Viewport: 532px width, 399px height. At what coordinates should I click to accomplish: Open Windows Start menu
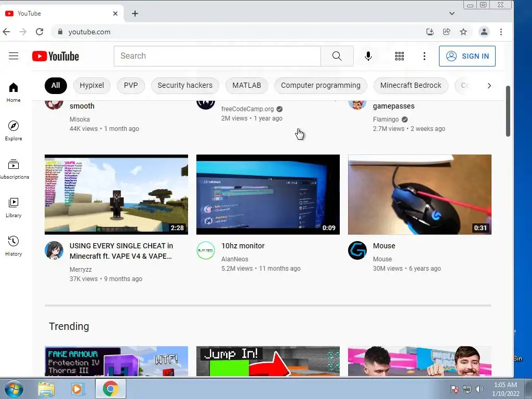click(14, 389)
